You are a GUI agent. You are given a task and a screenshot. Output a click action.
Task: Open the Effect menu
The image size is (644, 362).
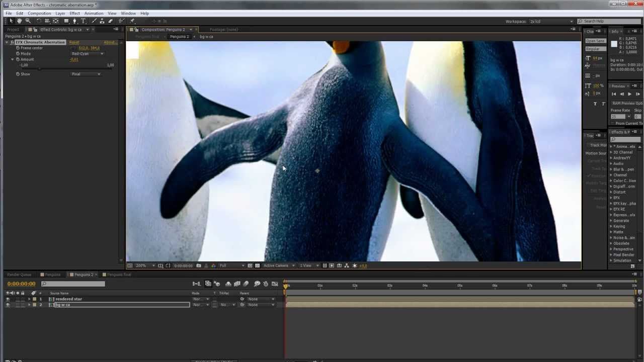pyautogui.click(x=74, y=13)
